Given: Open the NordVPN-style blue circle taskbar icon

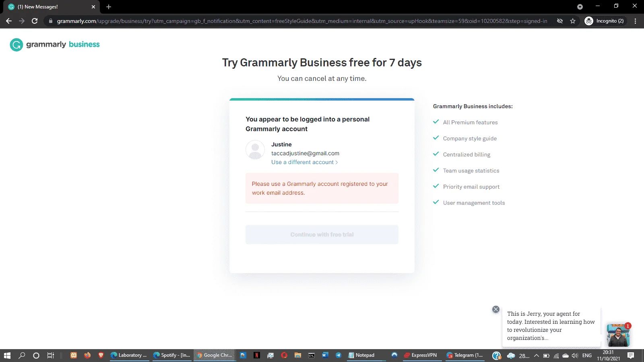Looking at the screenshot, I should [394, 355].
